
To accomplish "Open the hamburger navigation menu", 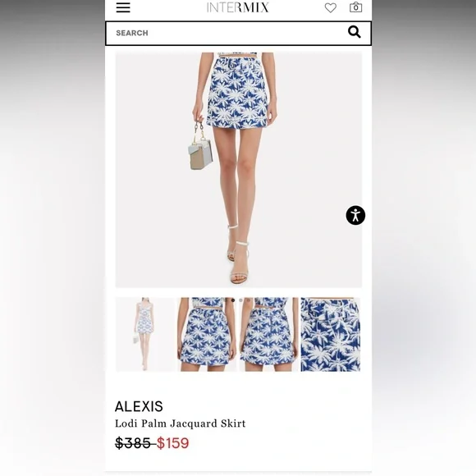I will (123, 7).
